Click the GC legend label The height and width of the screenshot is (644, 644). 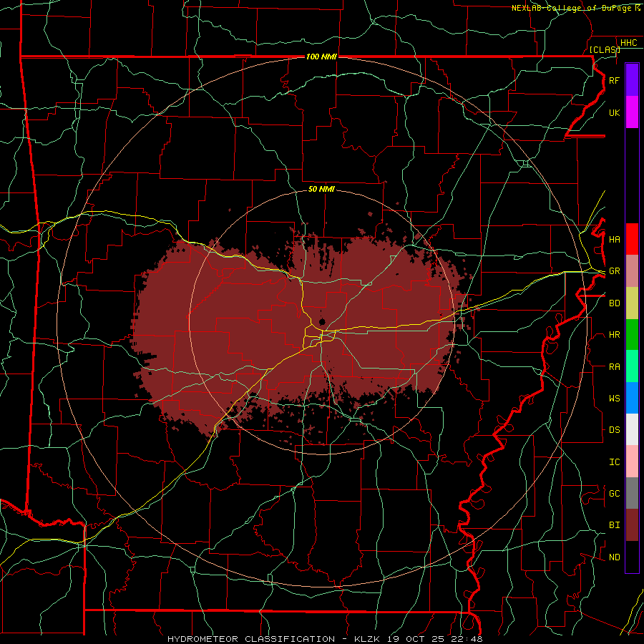click(x=614, y=494)
